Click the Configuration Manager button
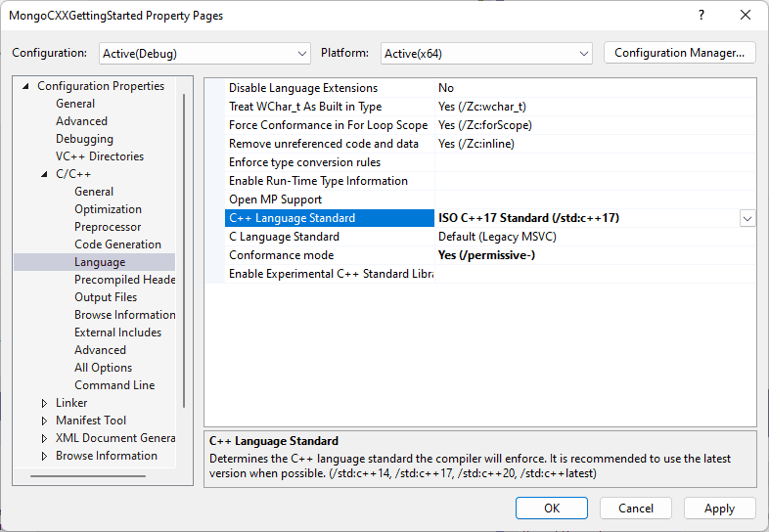Screen dimensions: 769x532 tap(680, 53)
